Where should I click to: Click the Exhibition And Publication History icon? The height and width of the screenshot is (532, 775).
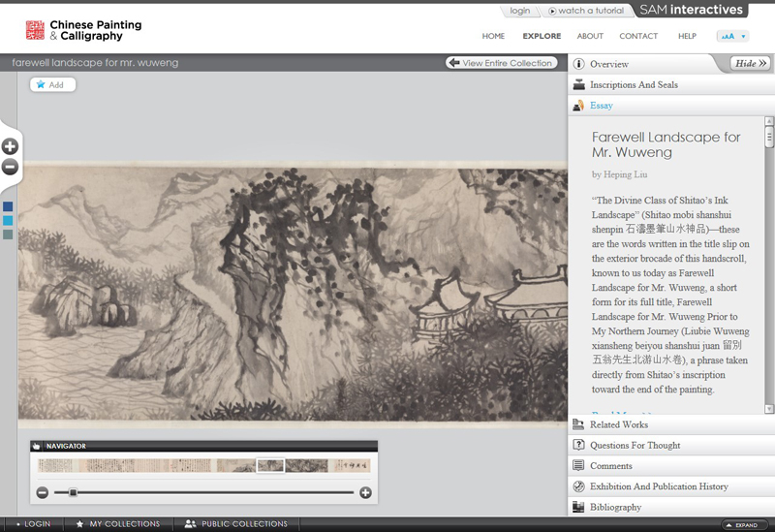578,486
